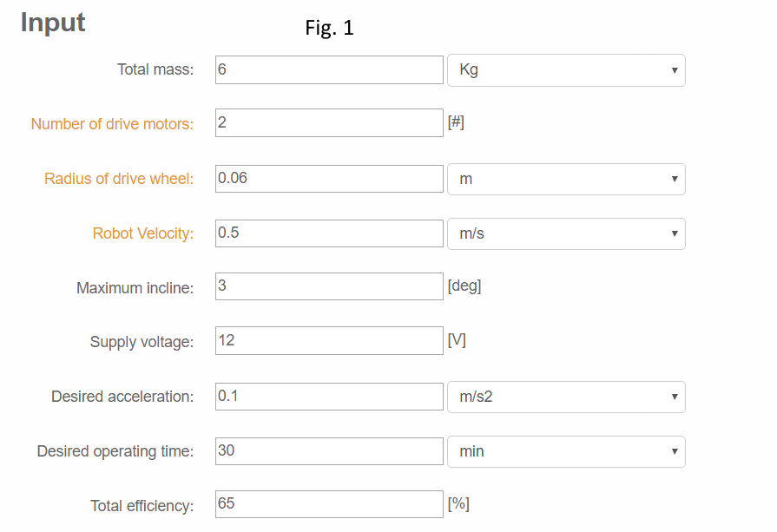Screen dimensions: 777x532
Task: Click the Robot Velocity input field
Action: coord(329,233)
